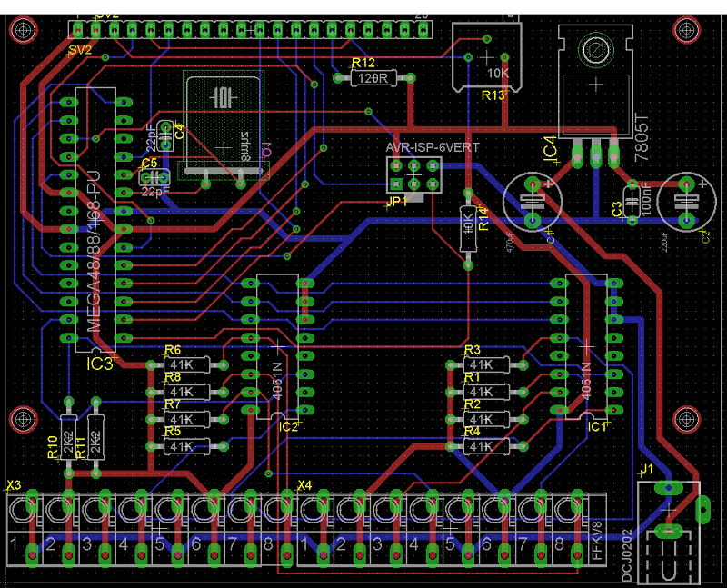Select the R3 resistor label
The width and height of the screenshot is (727, 588).
coord(472,350)
